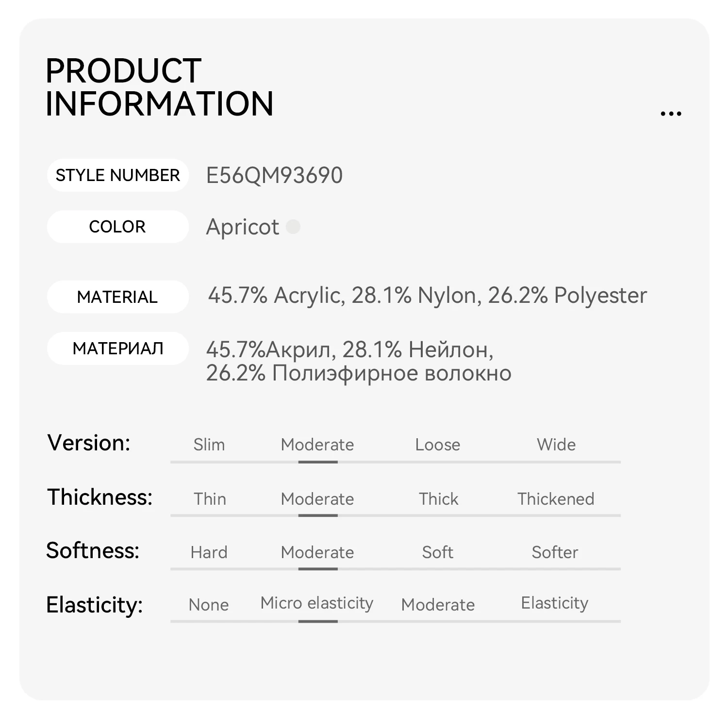Pick Hard in Softness row
Screen dimensions: 728x727
[x=209, y=552]
